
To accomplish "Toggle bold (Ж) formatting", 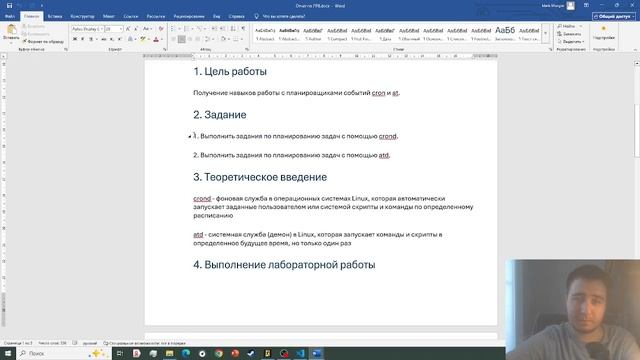I will pyautogui.click(x=75, y=39).
